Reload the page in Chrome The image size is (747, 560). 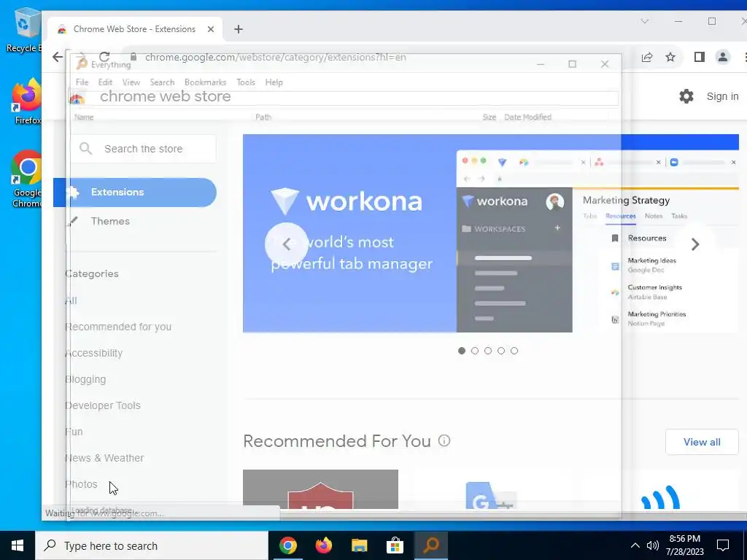[104, 57]
